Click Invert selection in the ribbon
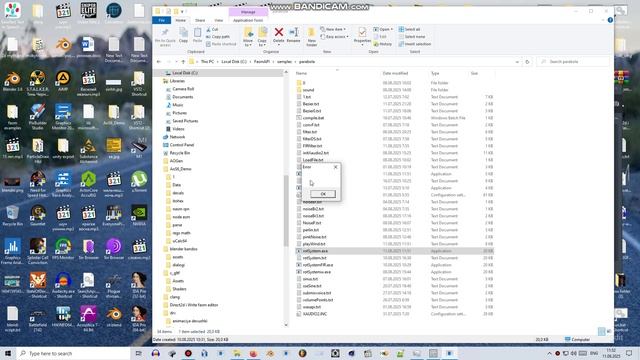Image resolution: width=640 pixels, height=360 pixels. point(415,44)
